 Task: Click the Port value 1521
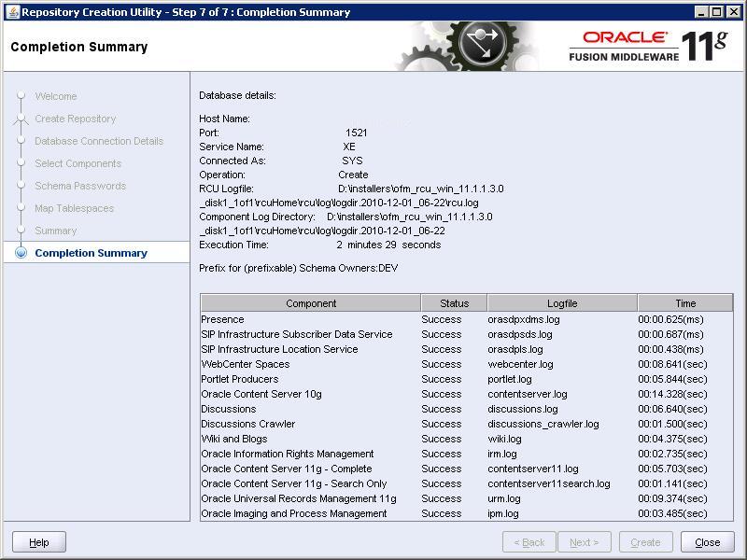357,133
